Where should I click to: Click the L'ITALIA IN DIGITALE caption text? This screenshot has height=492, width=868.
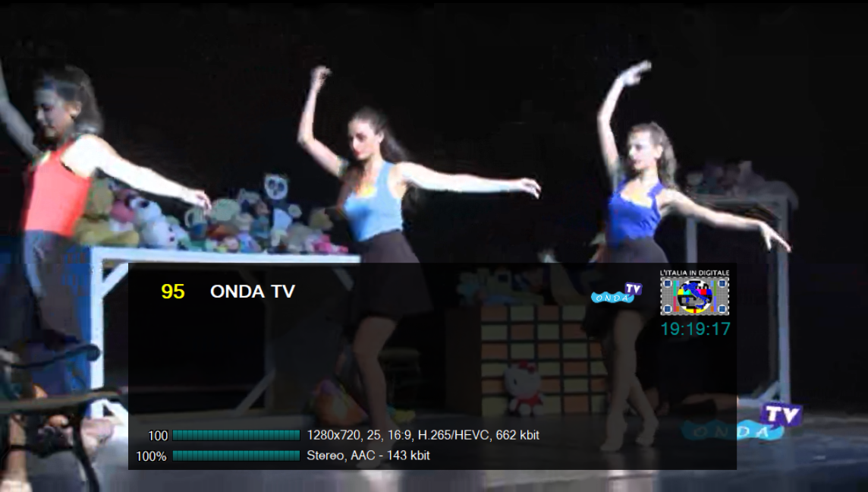694,272
